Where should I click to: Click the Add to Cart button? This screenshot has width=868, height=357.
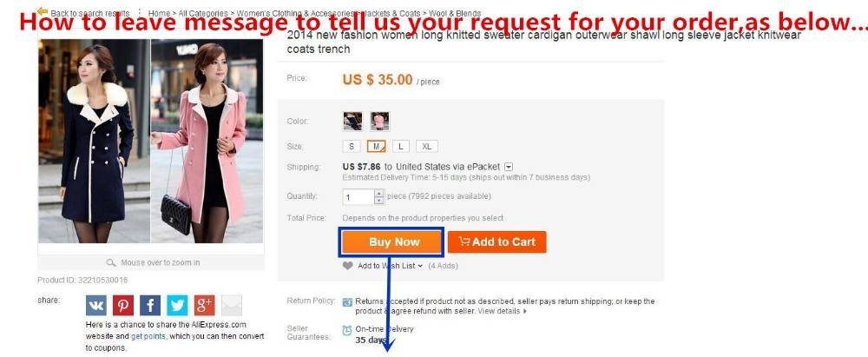497,242
